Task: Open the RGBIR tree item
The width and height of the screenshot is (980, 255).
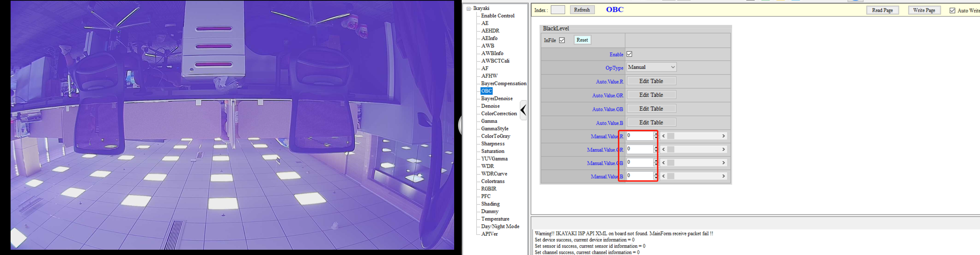Action: tap(489, 189)
